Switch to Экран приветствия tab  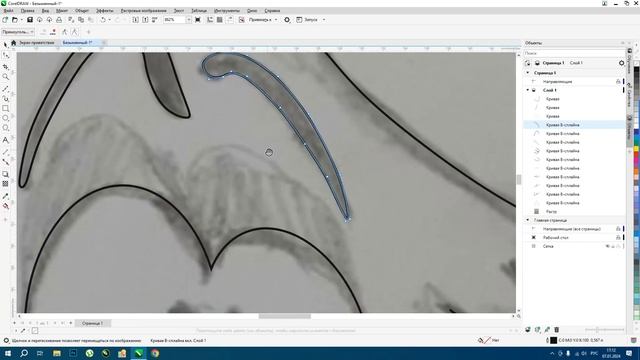[37, 42]
